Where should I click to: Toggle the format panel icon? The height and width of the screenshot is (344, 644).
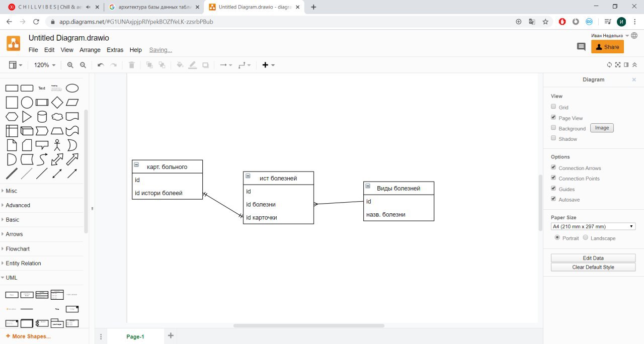coord(626,65)
